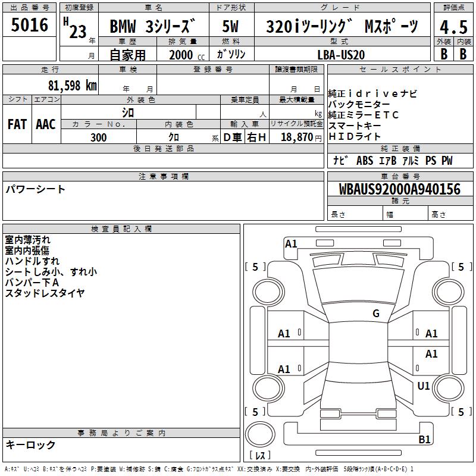Click the 注意事項欄 section header
The image size is (476, 476).
(x=163, y=176)
